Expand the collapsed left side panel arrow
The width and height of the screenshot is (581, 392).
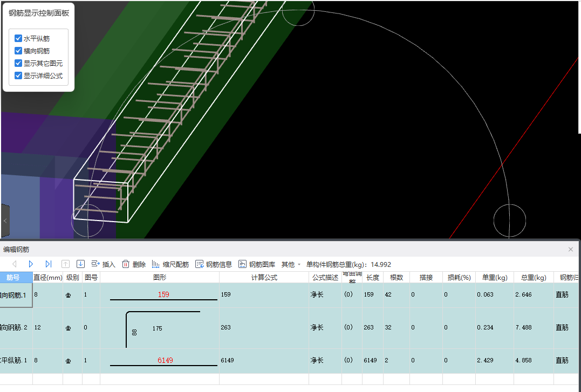pos(5,221)
